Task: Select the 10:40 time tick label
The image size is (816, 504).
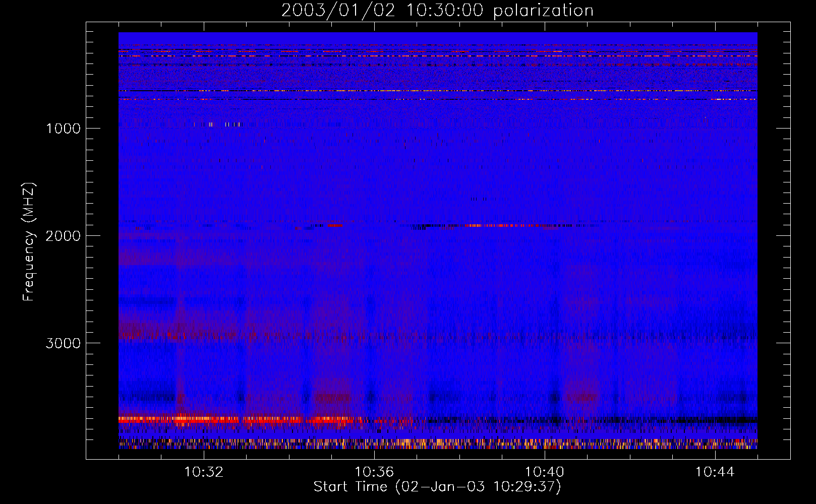Action: 545,472
